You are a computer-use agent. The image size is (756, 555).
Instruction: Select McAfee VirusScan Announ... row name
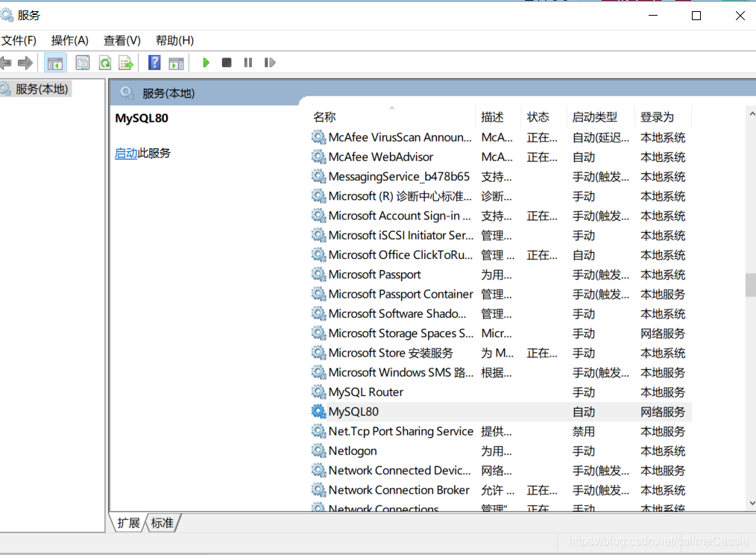[400, 137]
